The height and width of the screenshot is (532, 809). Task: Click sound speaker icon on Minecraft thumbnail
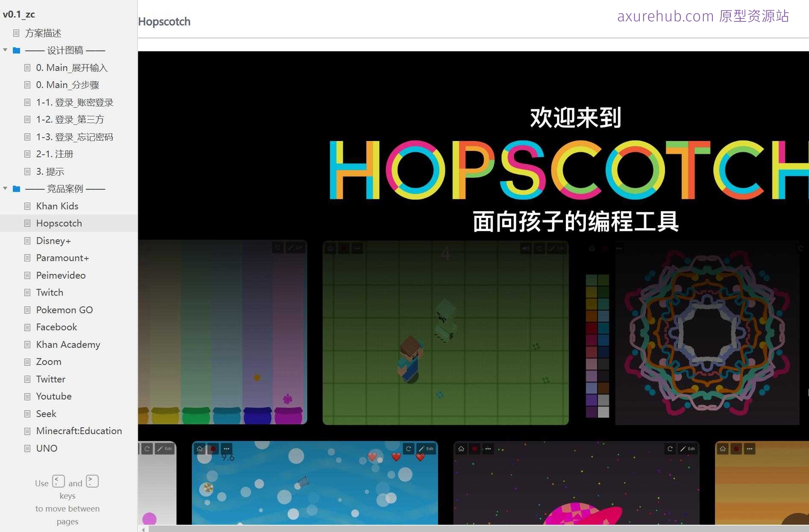[x=526, y=248]
